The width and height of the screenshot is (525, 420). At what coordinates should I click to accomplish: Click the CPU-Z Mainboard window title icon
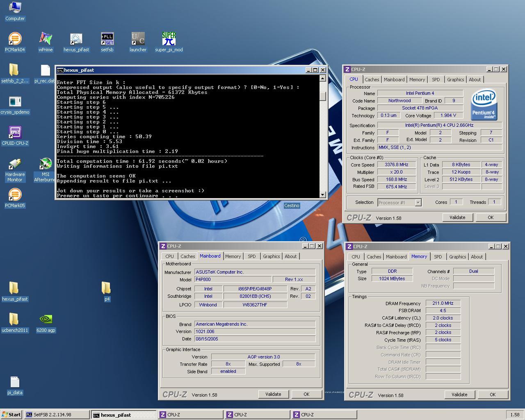(163, 246)
